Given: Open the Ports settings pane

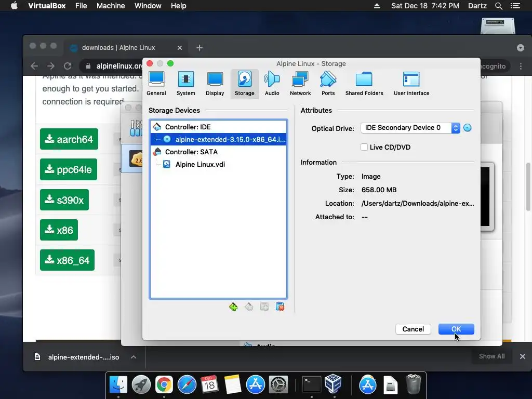Looking at the screenshot, I should 328,84.
